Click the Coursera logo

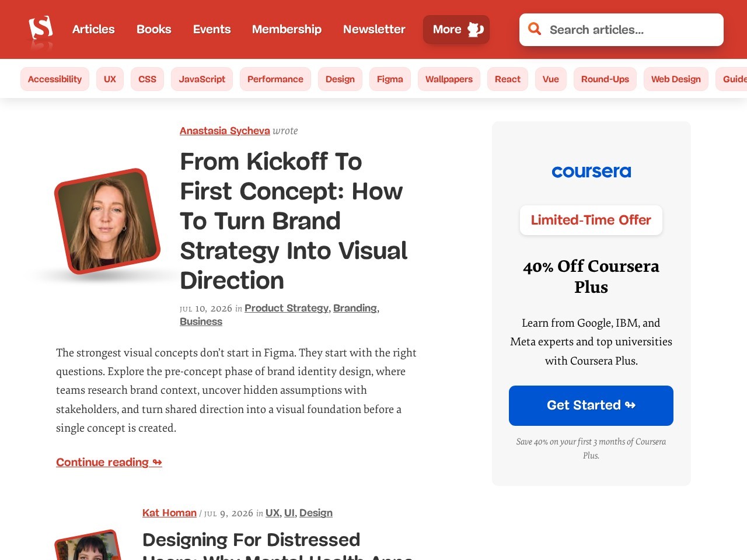point(591,171)
